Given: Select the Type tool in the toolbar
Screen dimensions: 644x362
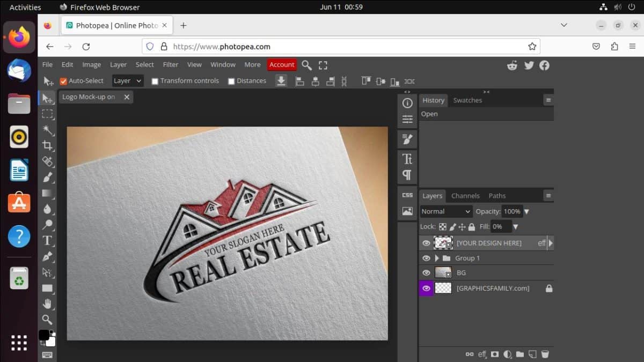Looking at the screenshot, I should point(48,241).
